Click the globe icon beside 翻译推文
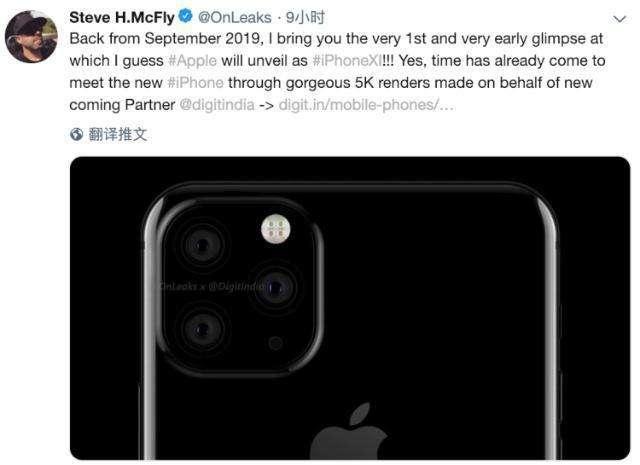Screen dimensions: 640x465 pos(76,134)
